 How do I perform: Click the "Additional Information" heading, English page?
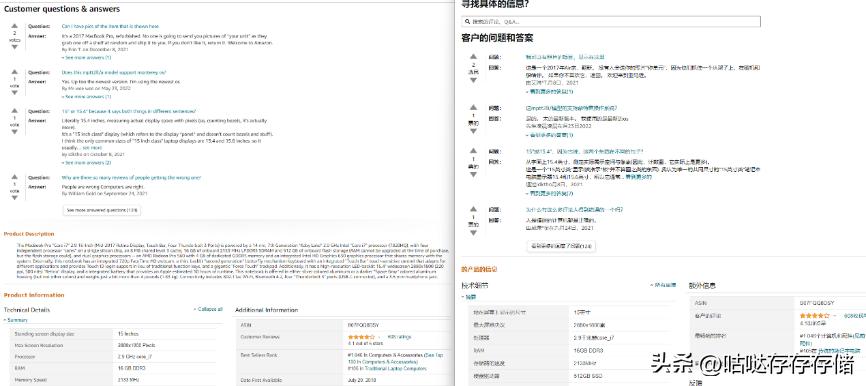click(266, 310)
